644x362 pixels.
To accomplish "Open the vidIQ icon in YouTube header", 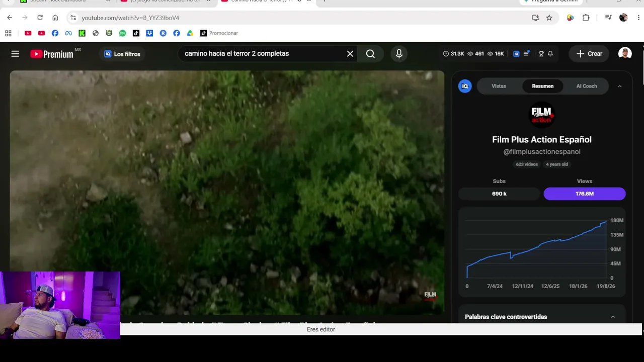I will point(516,54).
